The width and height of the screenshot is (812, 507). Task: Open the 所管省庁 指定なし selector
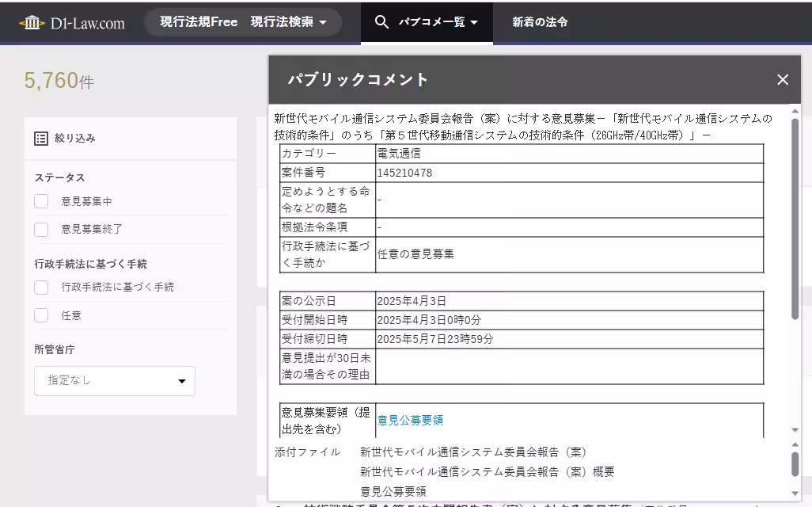(114, 381)
